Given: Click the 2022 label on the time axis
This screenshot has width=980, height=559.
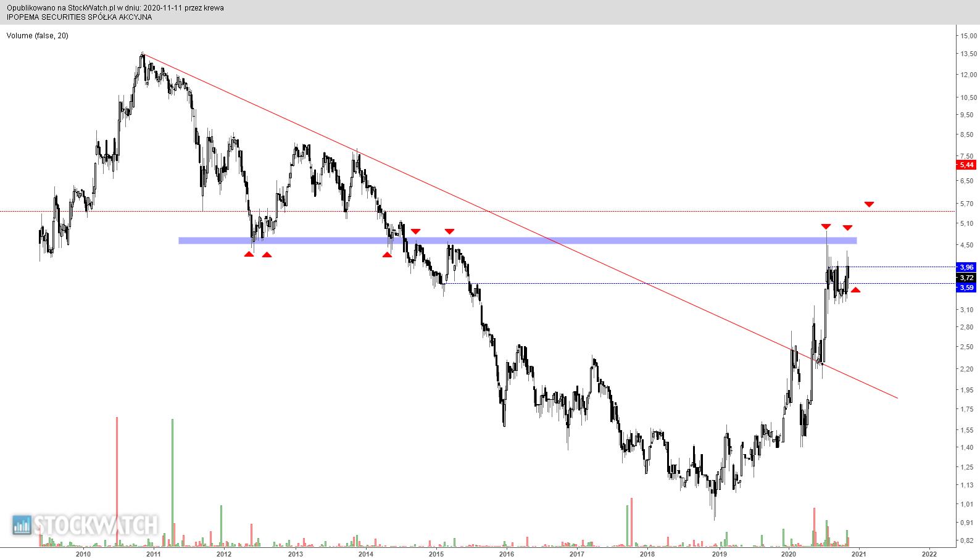Looking at the screenshot, I should [929, 554].
